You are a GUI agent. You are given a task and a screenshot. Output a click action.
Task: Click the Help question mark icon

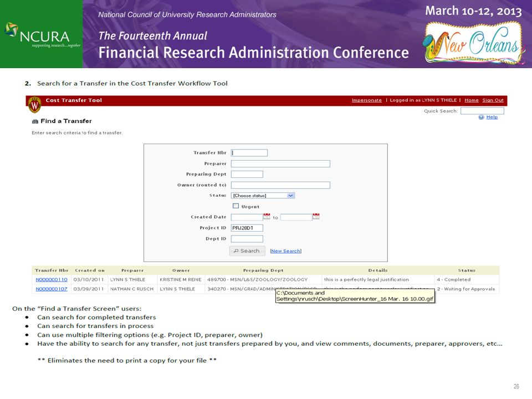tap(481, 117)
